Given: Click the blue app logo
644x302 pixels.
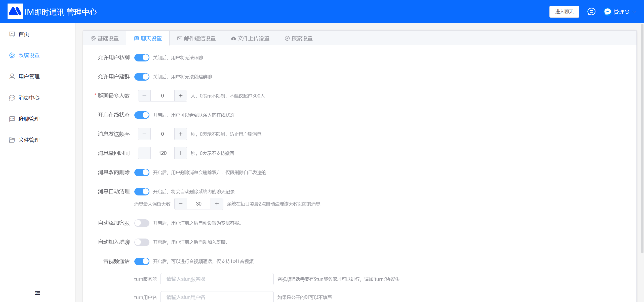Looking at the screenshot, I should coord(15,11).
